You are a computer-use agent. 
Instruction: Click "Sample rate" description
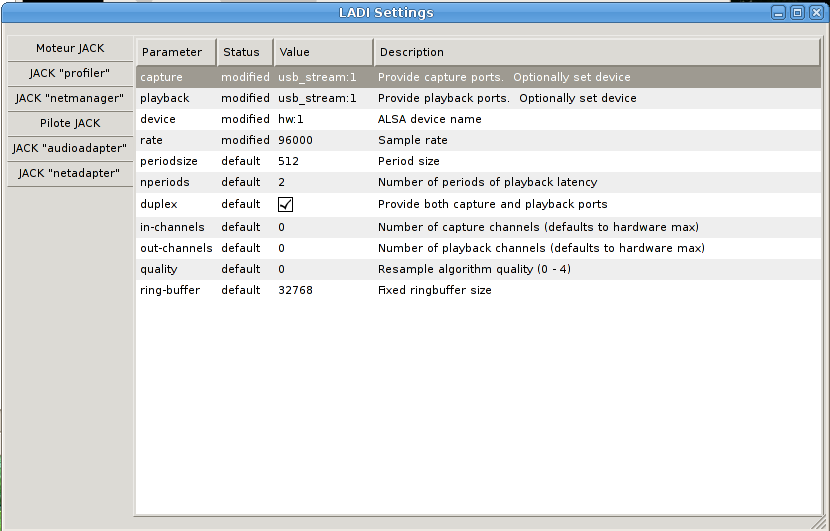[x=412, y=140]
